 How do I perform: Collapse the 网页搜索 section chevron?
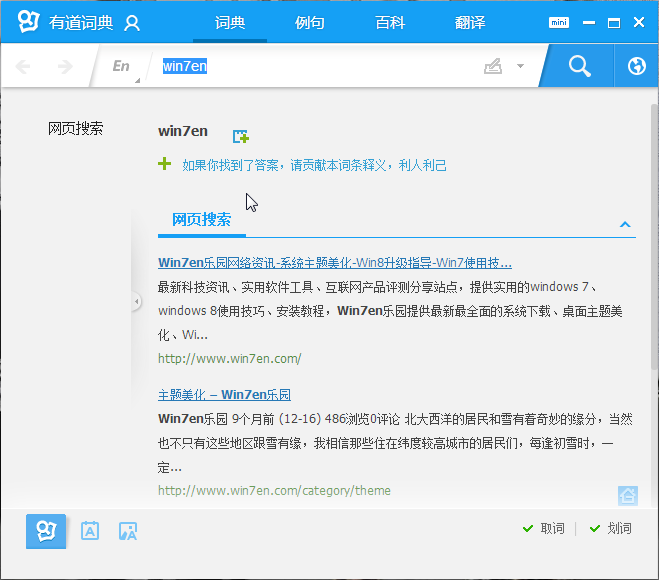[x=625, y=224]
